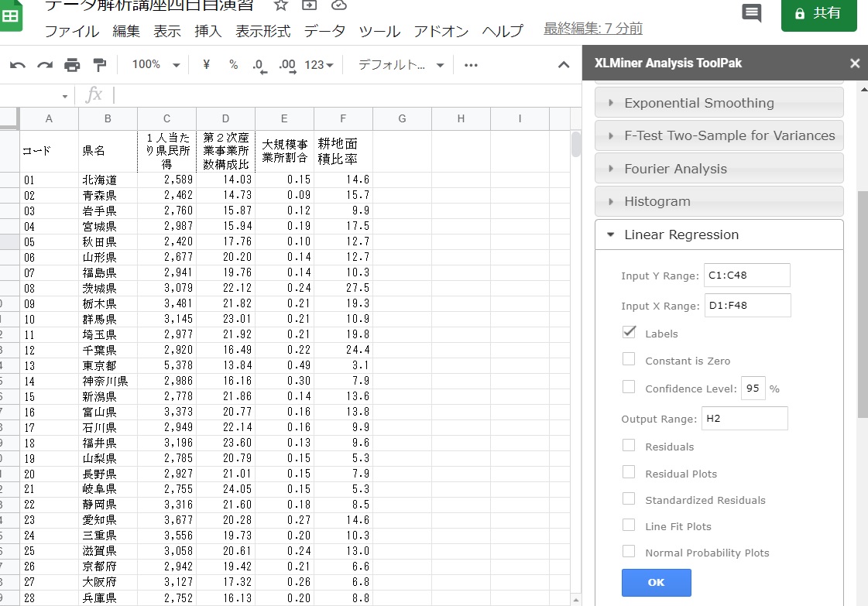The height and width of the screenshot is (606, 868).
Task: Click the green 共有 share button
Action: pyautogui.click(x=818, y=14)
